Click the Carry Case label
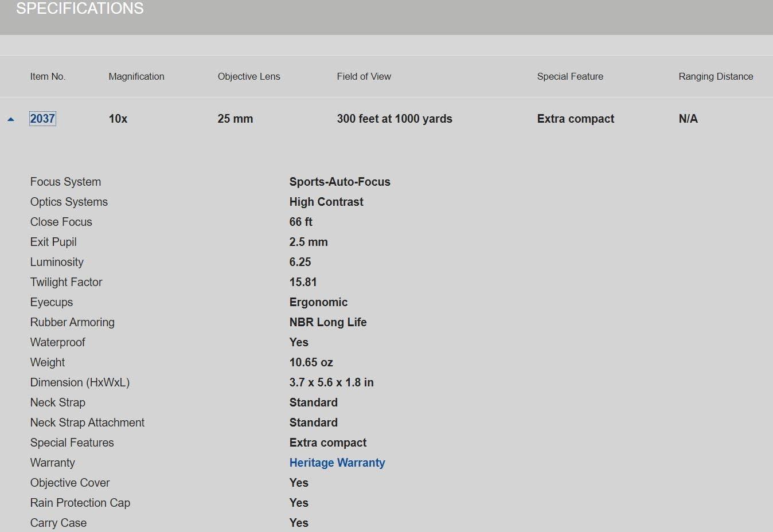Viewport: 773px width, 532px height. [58, 523]
